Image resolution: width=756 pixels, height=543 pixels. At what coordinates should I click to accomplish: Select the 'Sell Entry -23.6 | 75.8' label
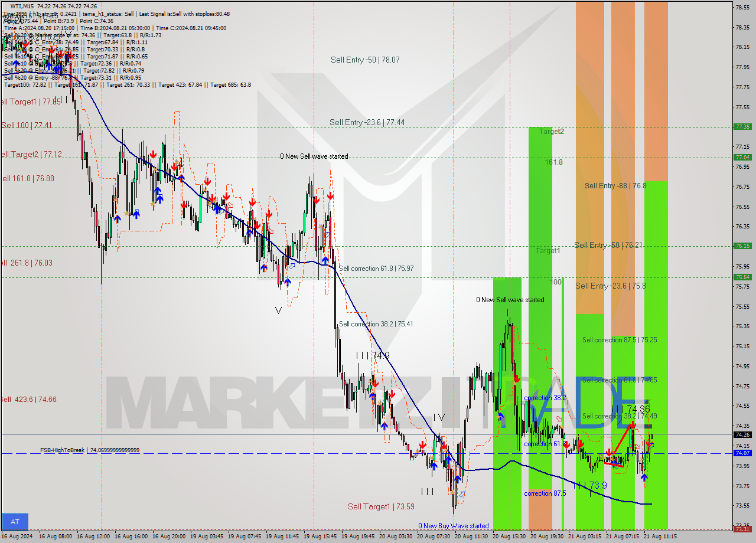(611, 286)
